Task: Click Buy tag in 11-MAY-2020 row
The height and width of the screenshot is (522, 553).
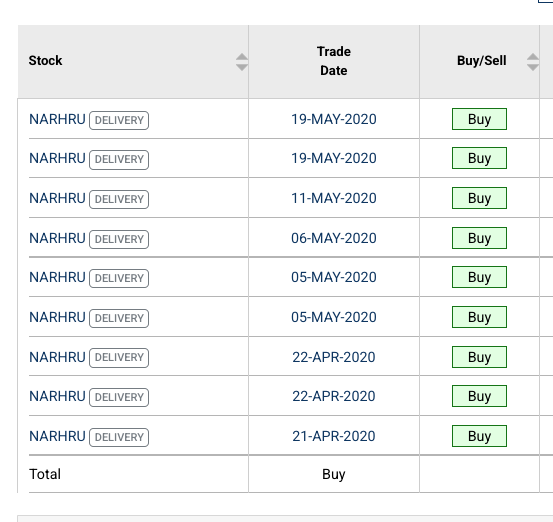Action: pos(479,198)
